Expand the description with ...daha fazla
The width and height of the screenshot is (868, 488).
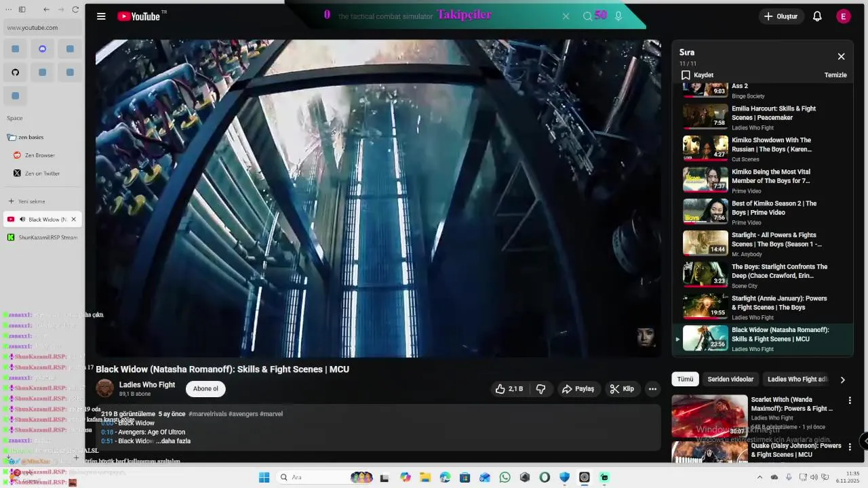[x=173, y=441]
